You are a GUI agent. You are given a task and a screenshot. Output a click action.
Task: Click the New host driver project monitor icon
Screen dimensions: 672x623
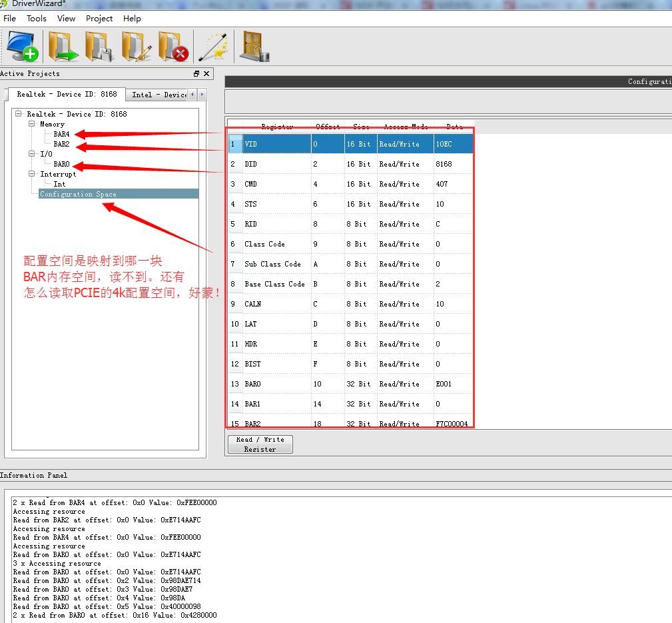(23, 46)
